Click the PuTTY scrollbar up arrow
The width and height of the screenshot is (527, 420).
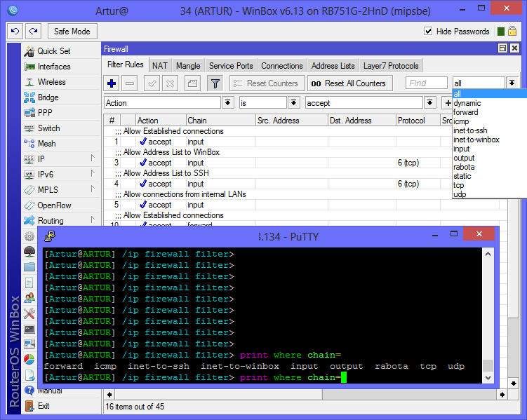tap(488, 254)
